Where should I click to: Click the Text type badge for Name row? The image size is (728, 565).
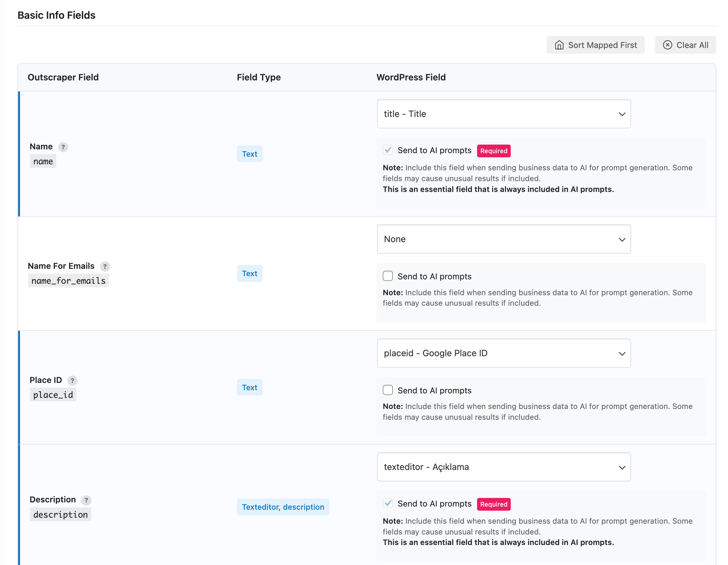(249, 154)
